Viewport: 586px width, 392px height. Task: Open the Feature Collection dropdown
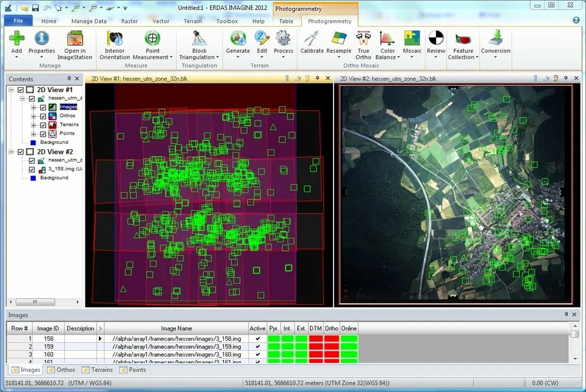(476, 57)
